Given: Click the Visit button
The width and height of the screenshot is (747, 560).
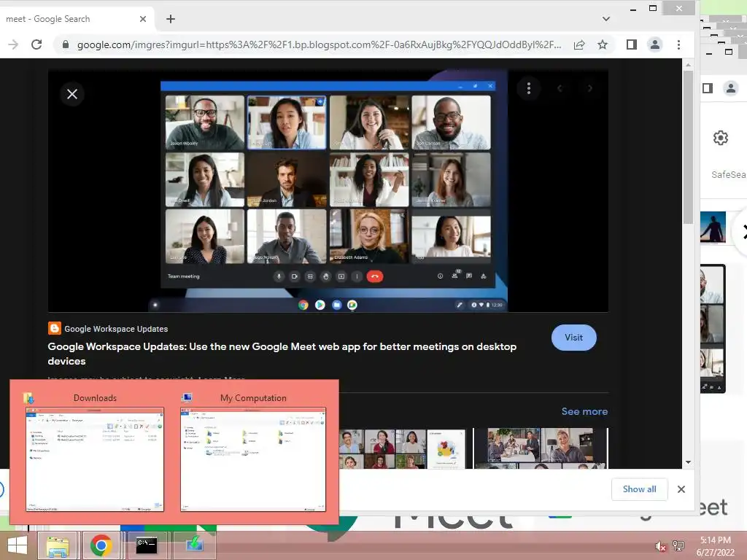Looking at the screenshot, I should pyautogui.click(x=573, y=337).
